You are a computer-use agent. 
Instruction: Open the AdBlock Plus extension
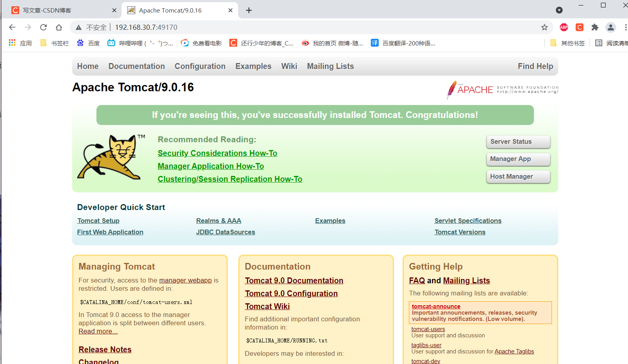[x=564, y=27]
